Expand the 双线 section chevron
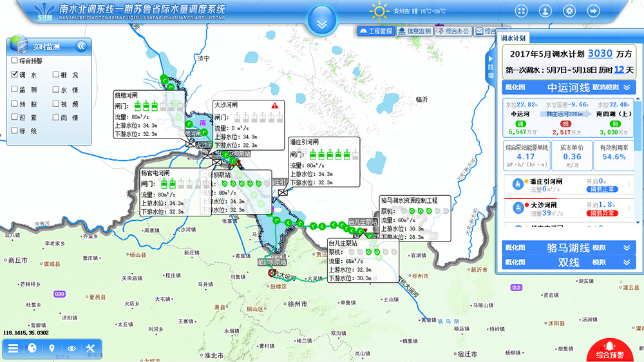 point(626,262)
